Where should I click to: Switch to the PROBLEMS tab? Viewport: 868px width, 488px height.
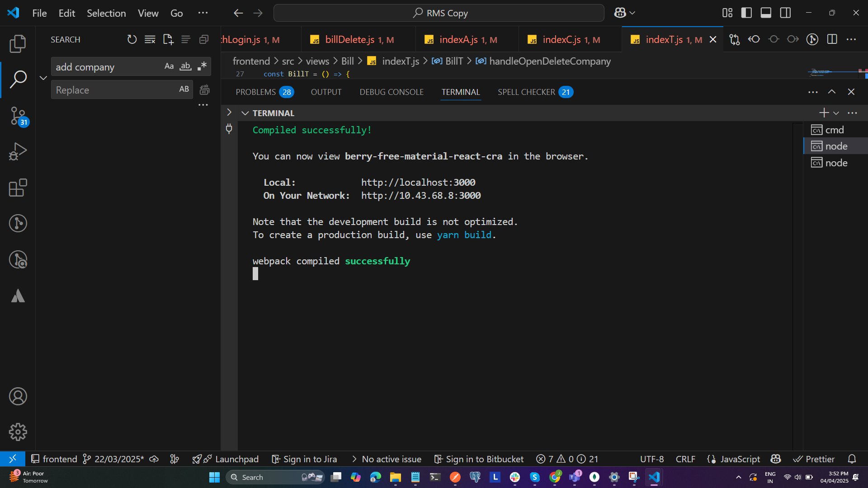[256, 92]
